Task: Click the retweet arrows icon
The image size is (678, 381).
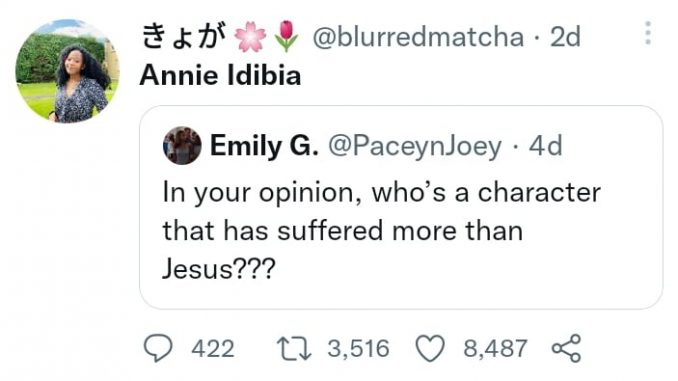Action: click(x=294, y=349)
